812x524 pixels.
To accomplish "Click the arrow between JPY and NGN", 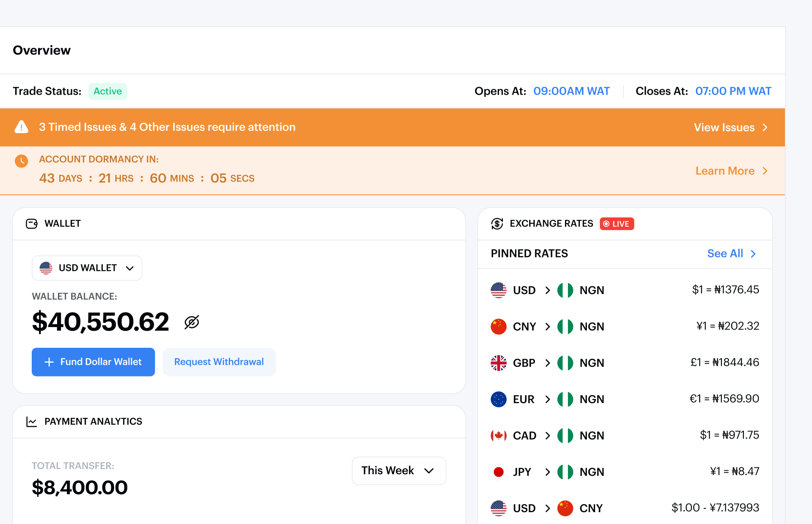I will tap(548, 472).
